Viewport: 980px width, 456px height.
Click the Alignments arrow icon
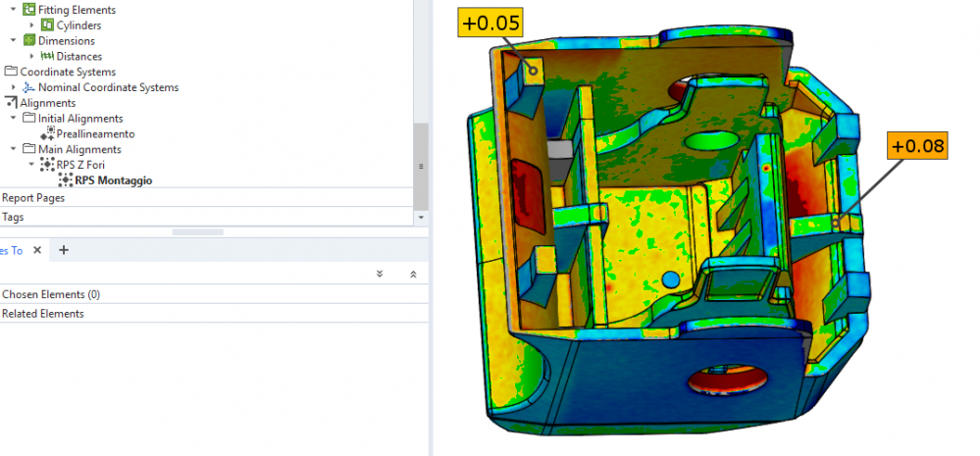point(11,102)
